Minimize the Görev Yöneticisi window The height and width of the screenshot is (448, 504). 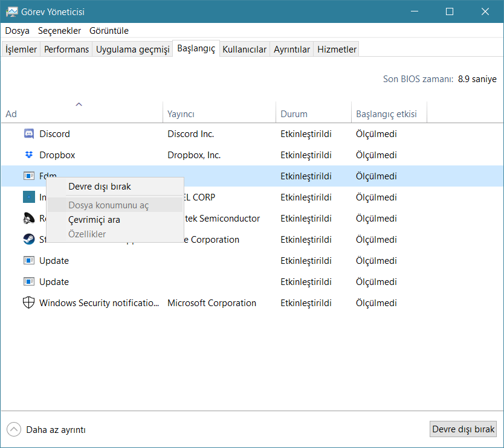[415, 11]
